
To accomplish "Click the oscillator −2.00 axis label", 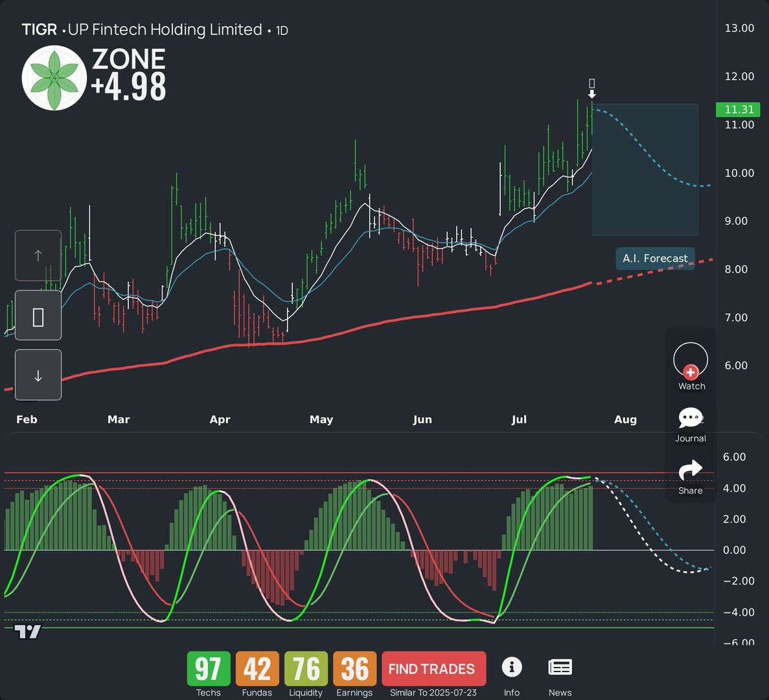I will point(739,581).
